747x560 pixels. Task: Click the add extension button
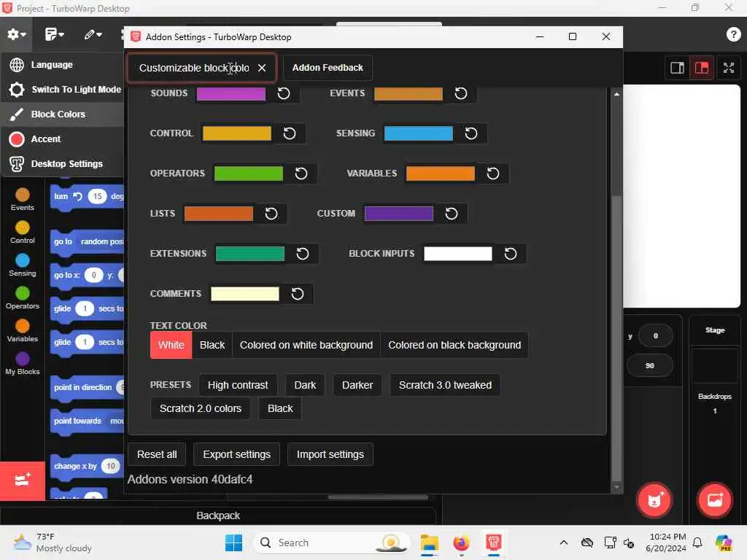coord(23,481)
